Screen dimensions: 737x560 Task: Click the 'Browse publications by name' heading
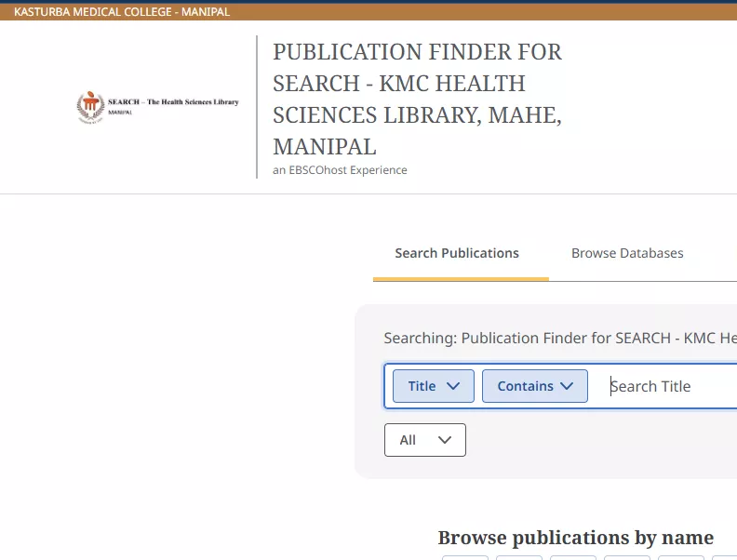[x=575, y=538]
